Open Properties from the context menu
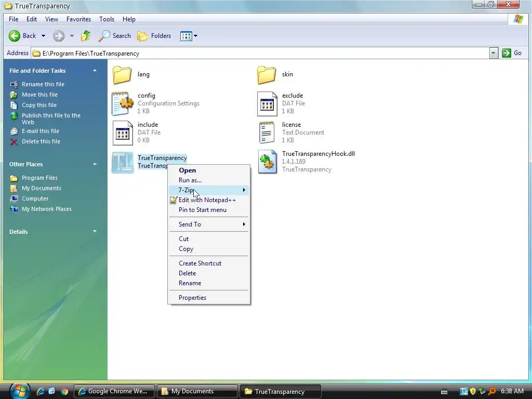Viewport: 532px width, 399px height. click(x=209, y=298)
